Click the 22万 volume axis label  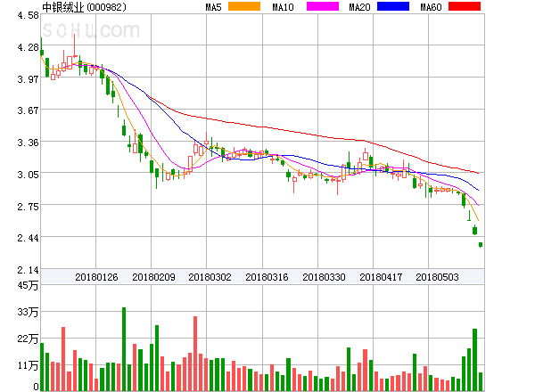tap(28, 339)
